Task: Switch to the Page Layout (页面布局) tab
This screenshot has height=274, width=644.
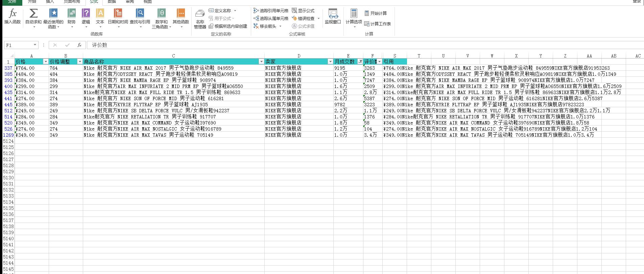Action: pos(72,2)
